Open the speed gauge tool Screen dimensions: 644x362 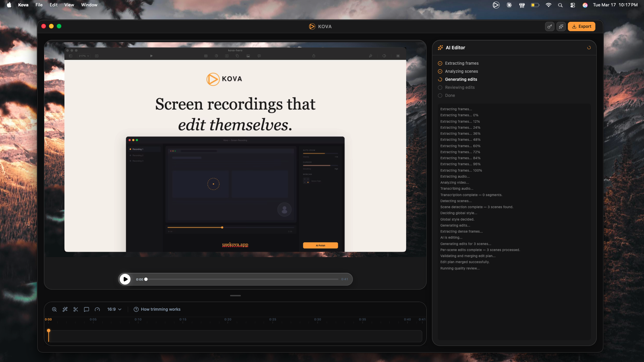click(97, 309)
